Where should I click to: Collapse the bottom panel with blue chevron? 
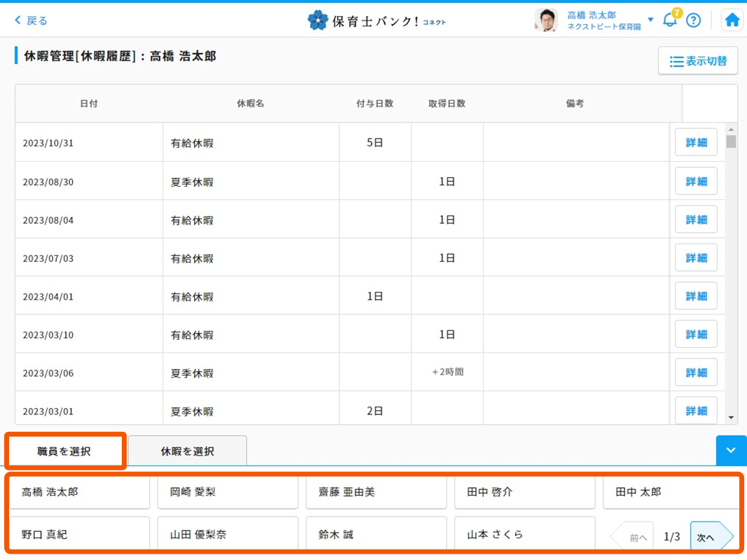pyautogui.click(x=731, y=450)
